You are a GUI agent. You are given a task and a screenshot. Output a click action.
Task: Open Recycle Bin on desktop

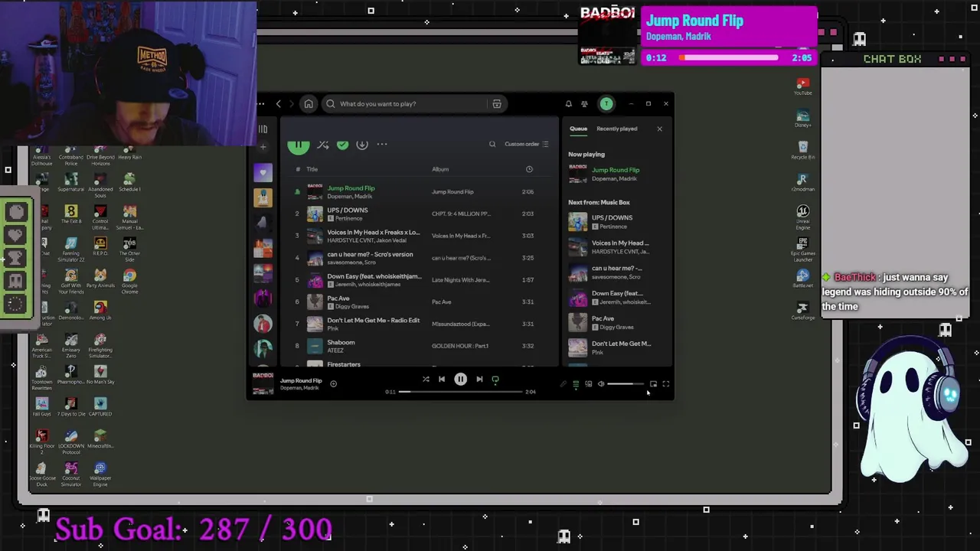802,150
